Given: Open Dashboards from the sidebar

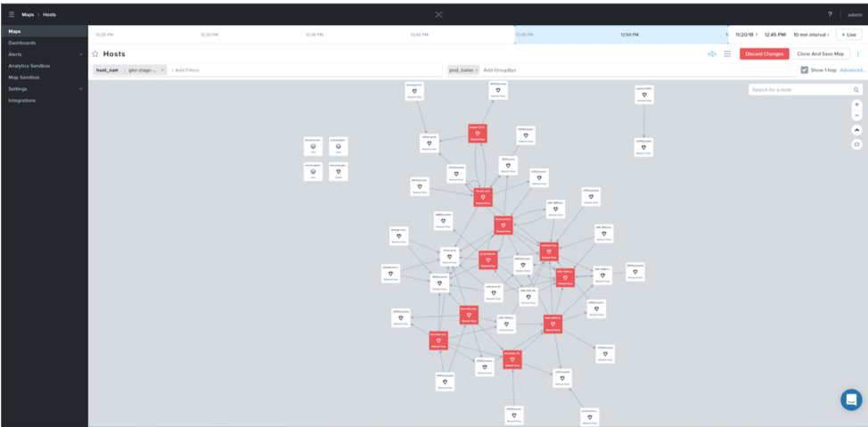Looking at the screenshot, I should pyautogui.click(x=22, y=43).
